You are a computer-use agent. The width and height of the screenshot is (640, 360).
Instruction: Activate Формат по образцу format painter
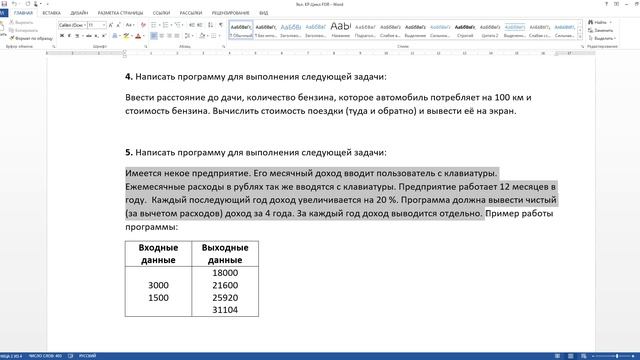tap(31, 38)
